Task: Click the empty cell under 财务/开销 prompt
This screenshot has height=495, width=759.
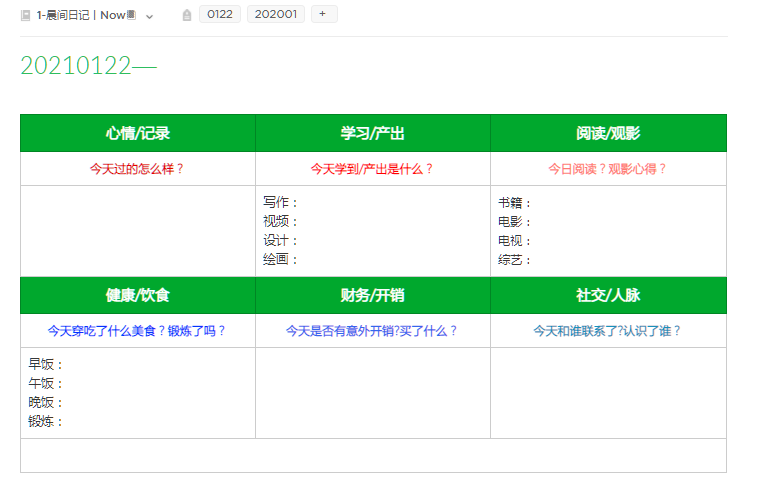Action: click(x=372, y=392)
